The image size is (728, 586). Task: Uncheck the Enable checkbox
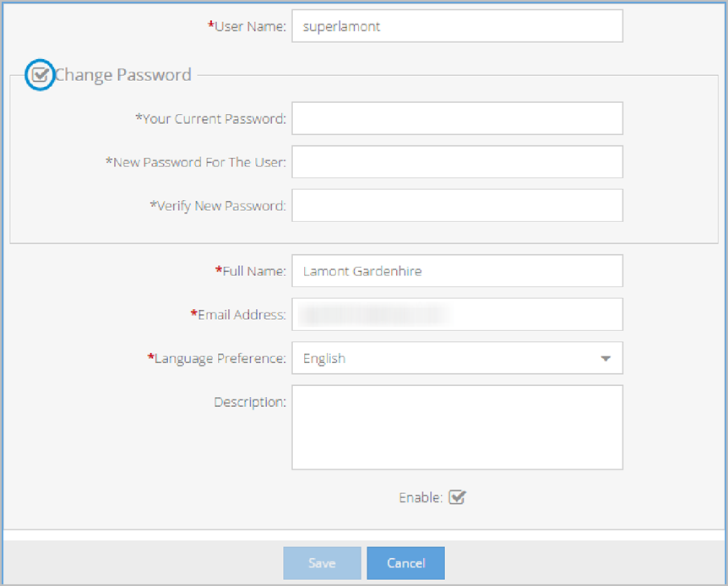(x=457, y=497)
